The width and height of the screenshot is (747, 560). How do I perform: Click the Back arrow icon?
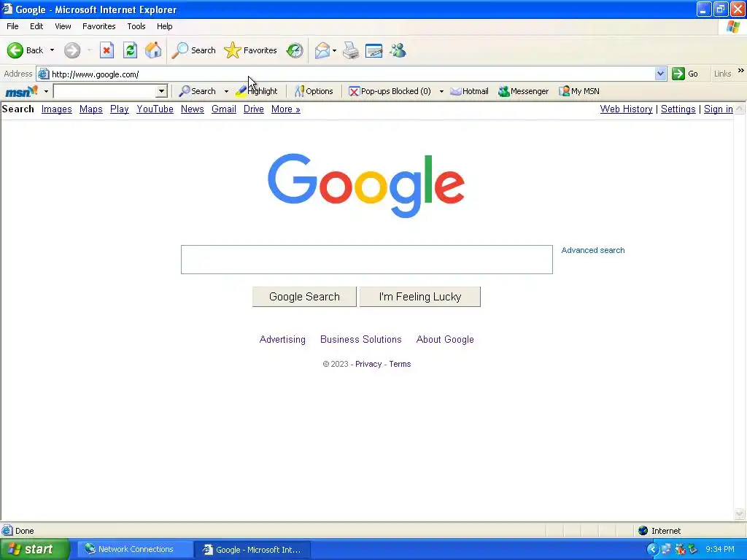15,50
